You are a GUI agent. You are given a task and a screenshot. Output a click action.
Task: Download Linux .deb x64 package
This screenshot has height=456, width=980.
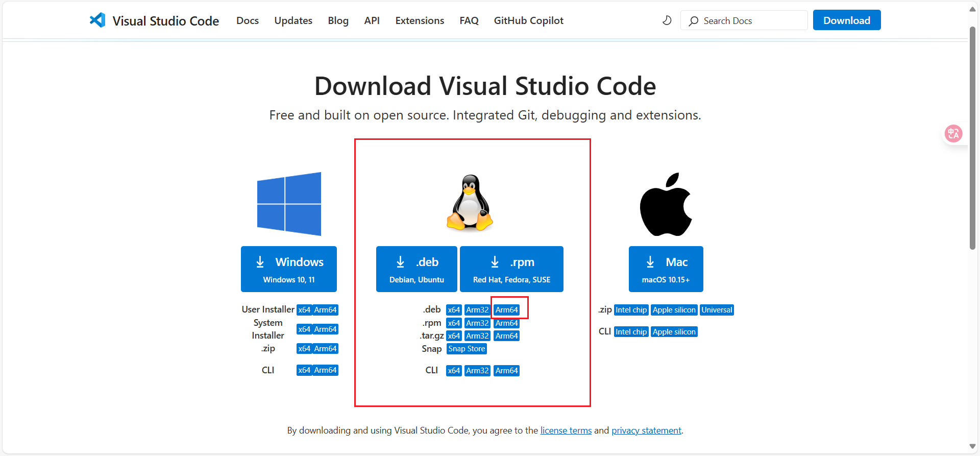[x=454, y=310]
